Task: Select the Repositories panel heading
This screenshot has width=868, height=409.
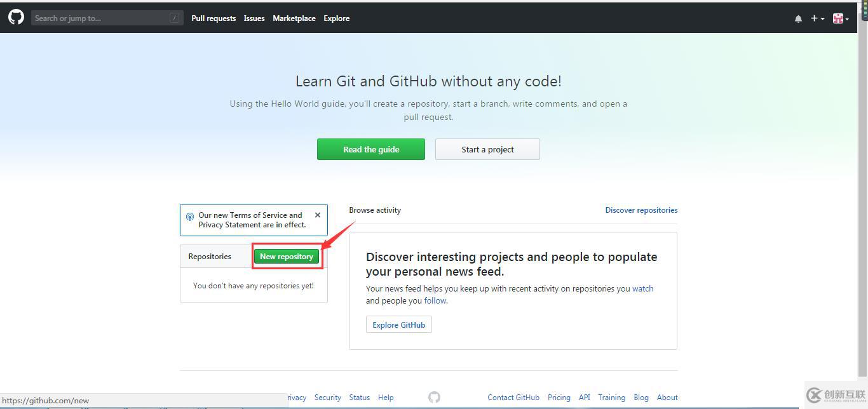Action: [210, 257]
